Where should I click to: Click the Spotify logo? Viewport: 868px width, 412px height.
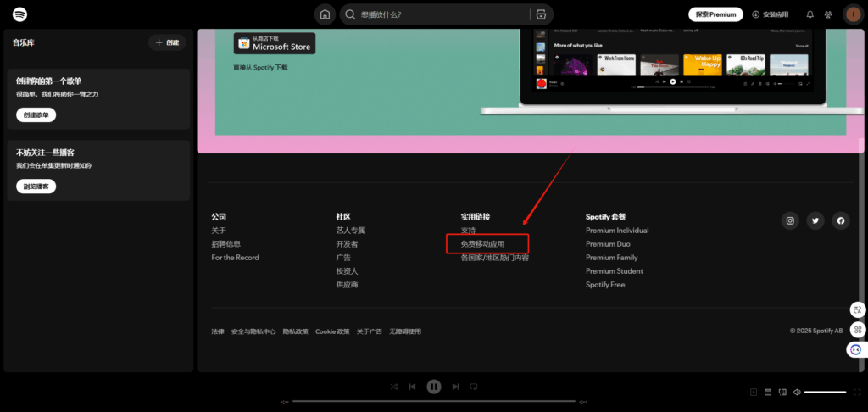pos(20,14)
